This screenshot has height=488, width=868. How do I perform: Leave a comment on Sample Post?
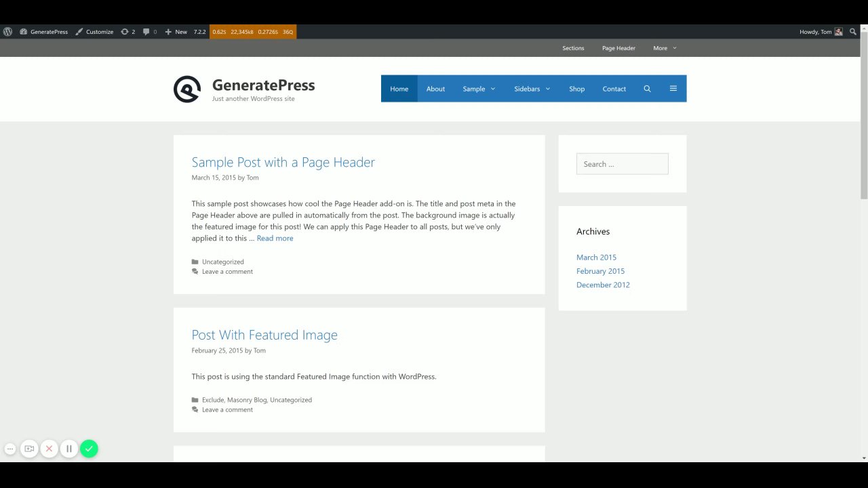[x=227, y=272]
